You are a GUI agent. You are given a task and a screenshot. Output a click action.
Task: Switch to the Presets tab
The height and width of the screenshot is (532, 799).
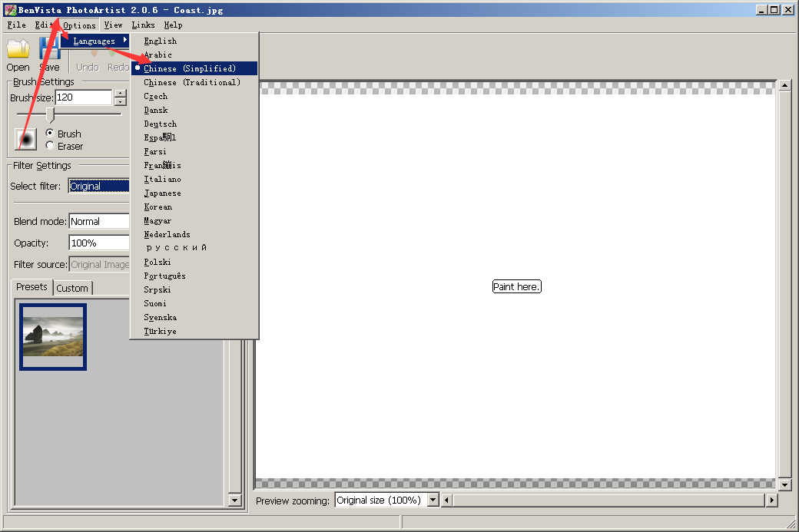31,287
